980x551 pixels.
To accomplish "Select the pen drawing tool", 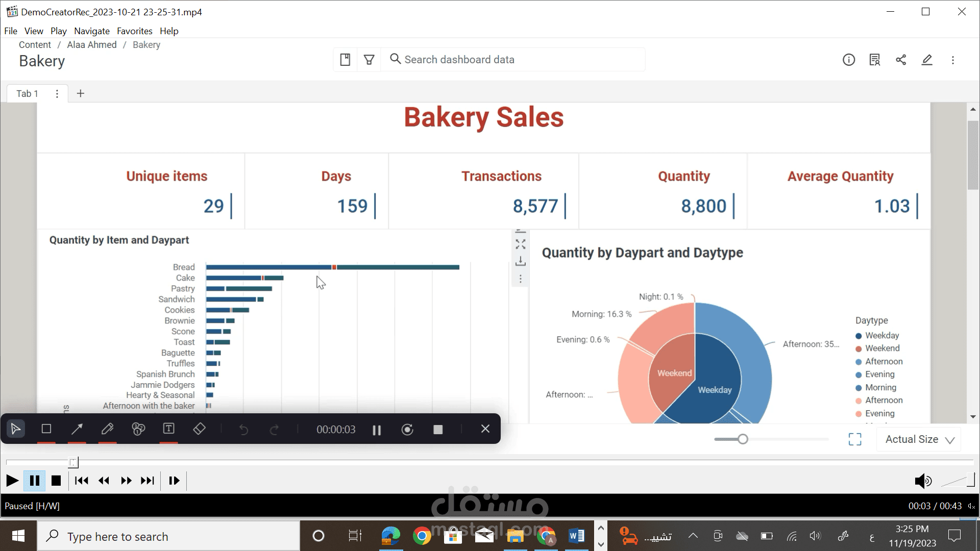I will coord(108,429).
